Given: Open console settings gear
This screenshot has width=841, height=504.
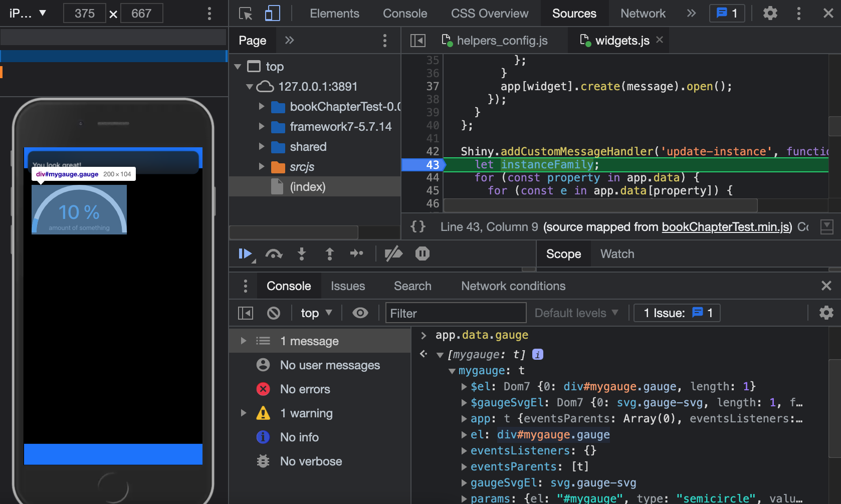Looking at the screenshot, I should point(826,313).
